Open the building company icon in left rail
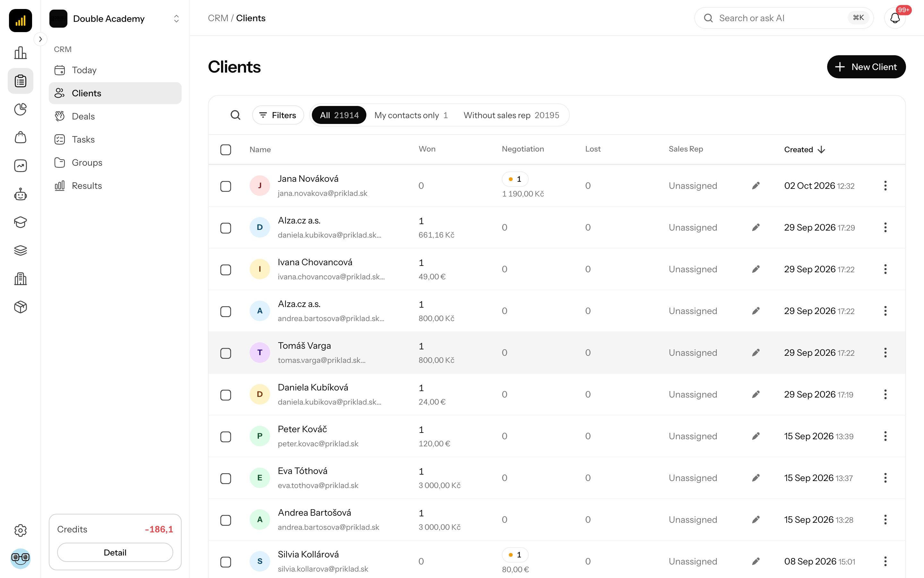This screenshot has height=578, width=924. click(x=20, y=279)
